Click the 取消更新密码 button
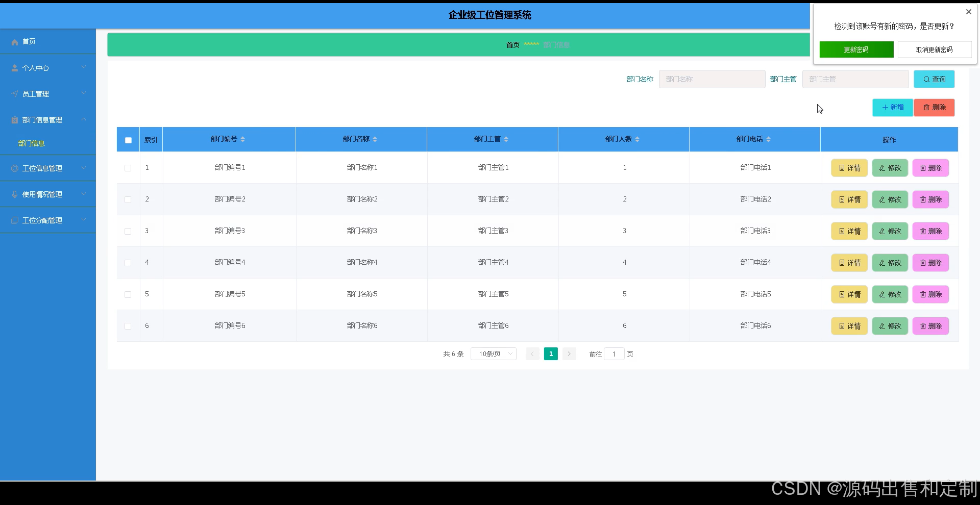The image size is (980, 505). [x=935, y=49]
